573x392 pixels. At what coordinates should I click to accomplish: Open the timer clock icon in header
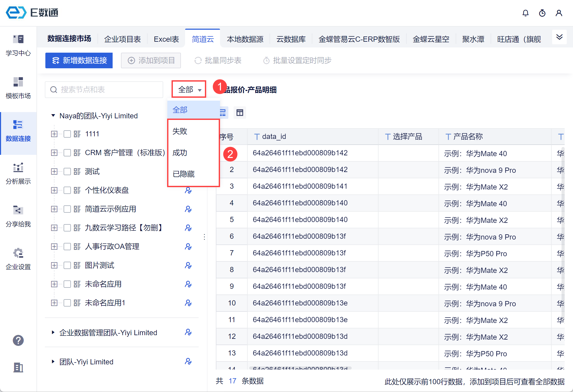coord(542,13)
